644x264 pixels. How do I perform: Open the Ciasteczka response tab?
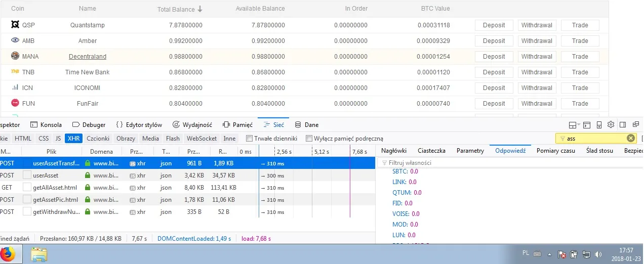pos(431,151)
